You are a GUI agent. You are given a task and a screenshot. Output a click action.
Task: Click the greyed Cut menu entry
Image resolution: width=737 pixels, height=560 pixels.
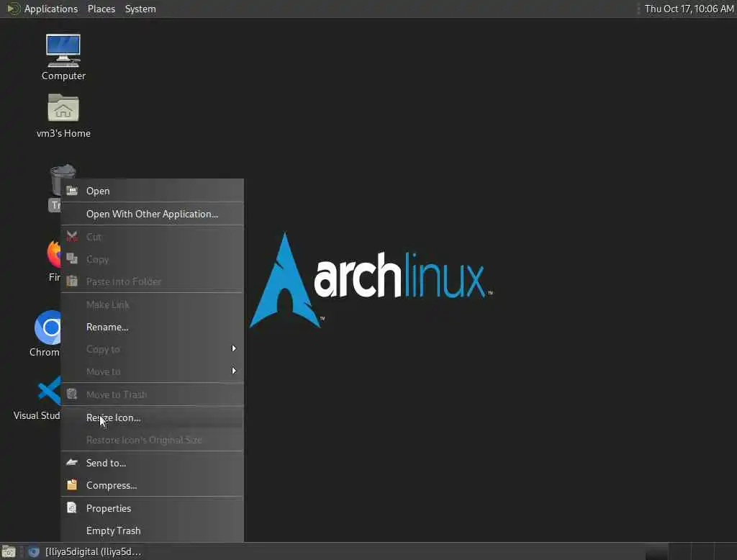tap(153, 237)
